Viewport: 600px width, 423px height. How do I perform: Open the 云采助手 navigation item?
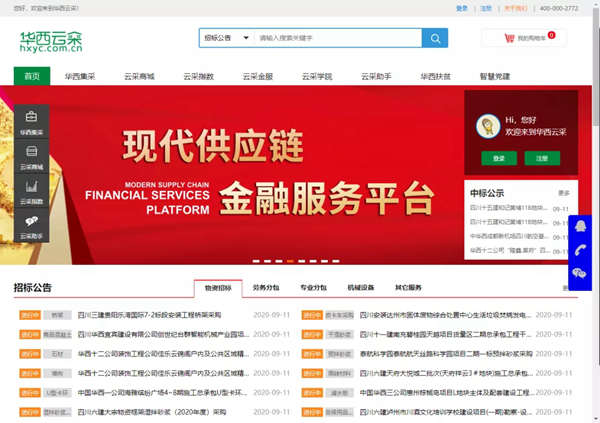click(x=377, y=76)
